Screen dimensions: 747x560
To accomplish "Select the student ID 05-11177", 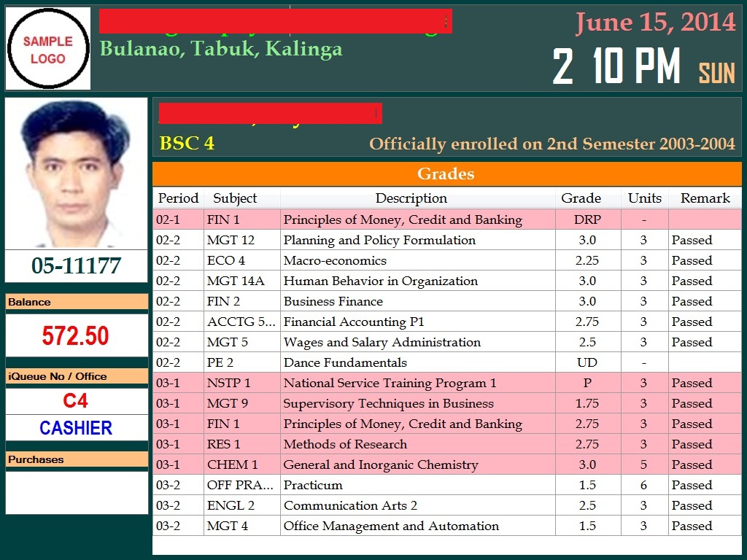I will pyautogui.click(x=76, y=266).
